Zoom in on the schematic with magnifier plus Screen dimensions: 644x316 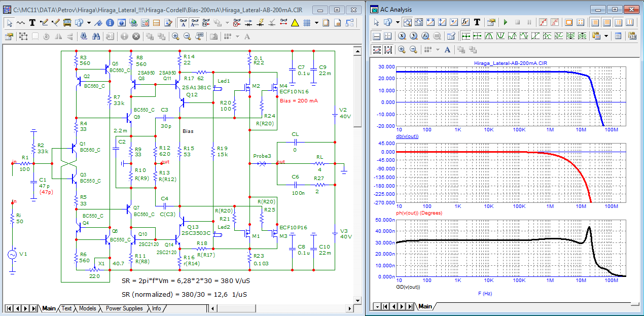click(175, 37)
